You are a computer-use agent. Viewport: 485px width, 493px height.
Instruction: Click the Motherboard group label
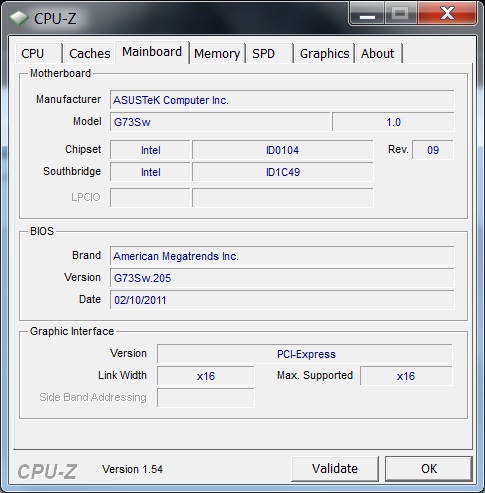[x=60, y=73]
